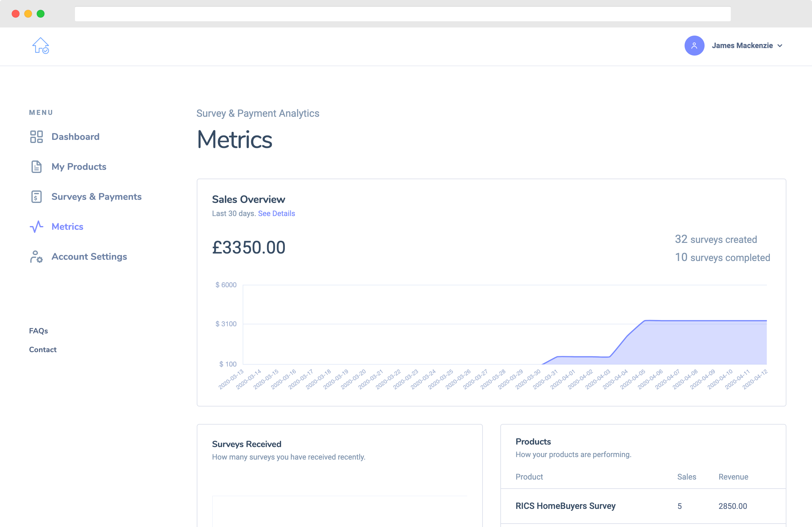
Task: Open the Dashboard menu item
Action: point(75,137)
